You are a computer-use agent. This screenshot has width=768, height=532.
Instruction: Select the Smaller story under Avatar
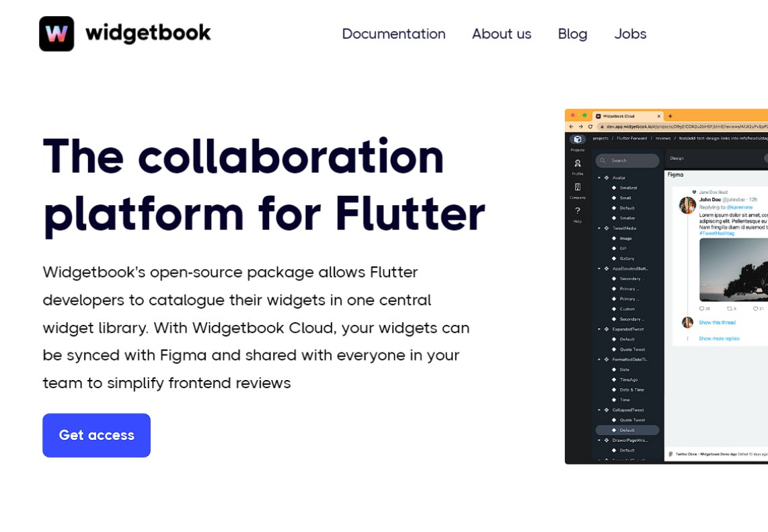(x=627, y=218)
